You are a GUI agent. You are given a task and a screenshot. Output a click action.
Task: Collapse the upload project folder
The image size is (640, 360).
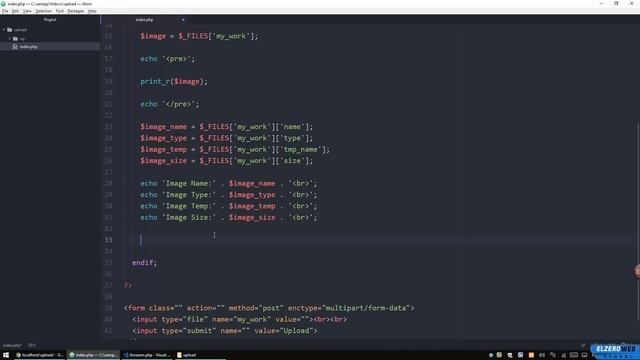(4, 30)
